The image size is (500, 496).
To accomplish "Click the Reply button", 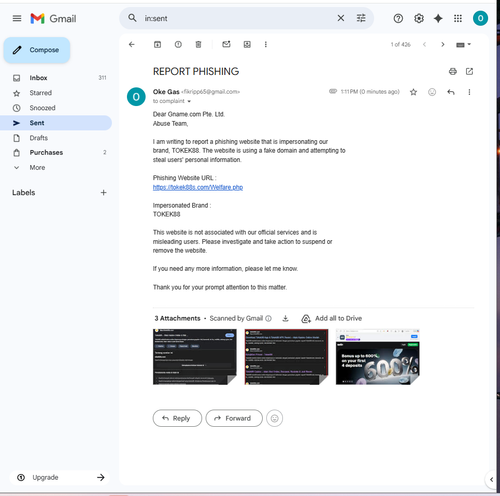I will (177, 418).
